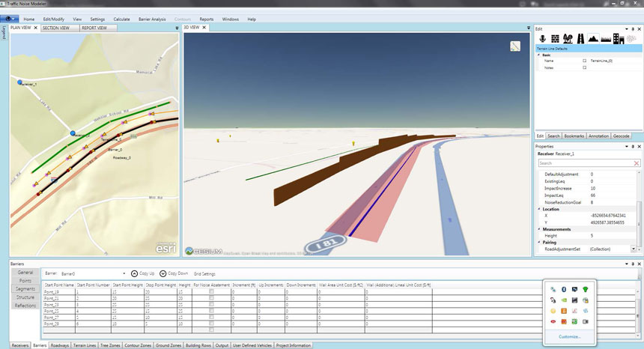644x349 pixels.
Task: Toggle For Noise Abatement for Point_23
Action: pos(211,304)
